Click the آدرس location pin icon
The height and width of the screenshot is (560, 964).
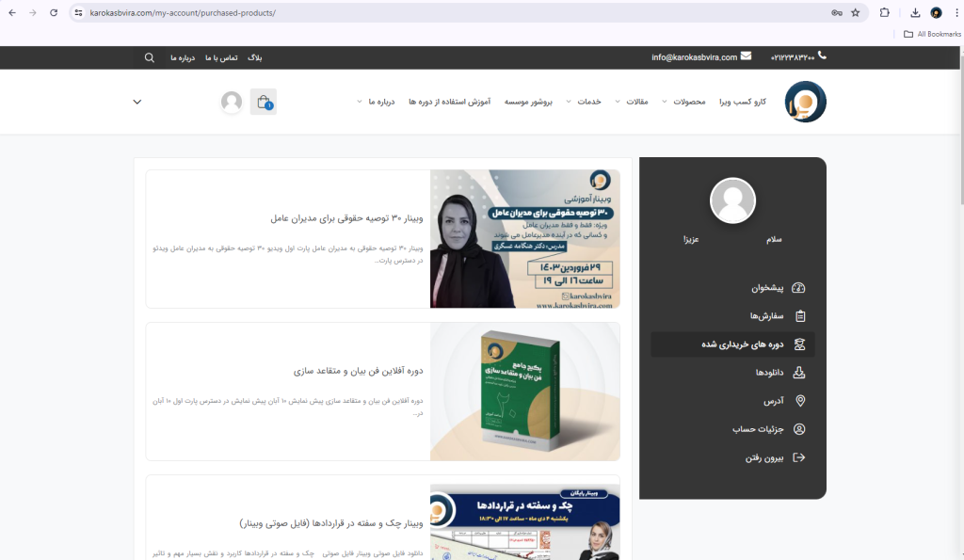tap(800, 401)
